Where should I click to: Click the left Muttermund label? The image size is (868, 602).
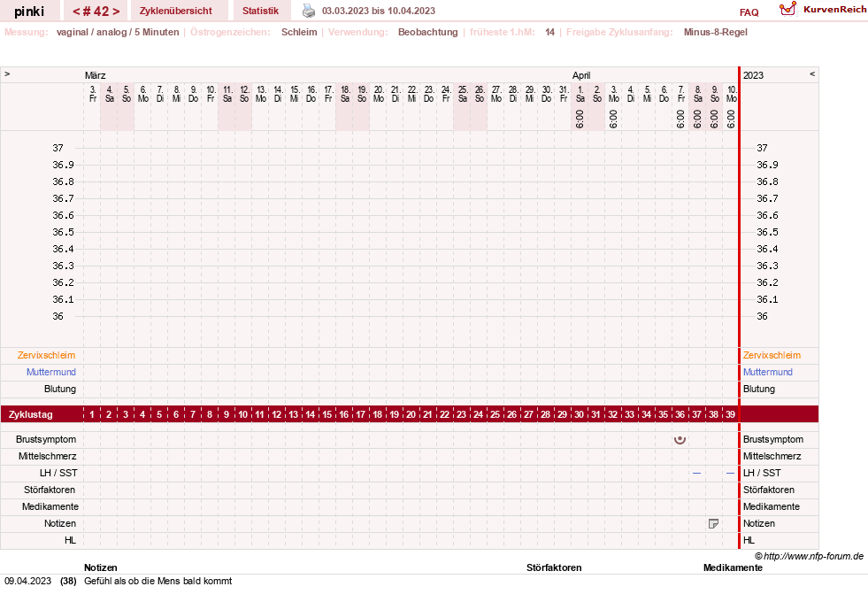(x=51, y=372)
